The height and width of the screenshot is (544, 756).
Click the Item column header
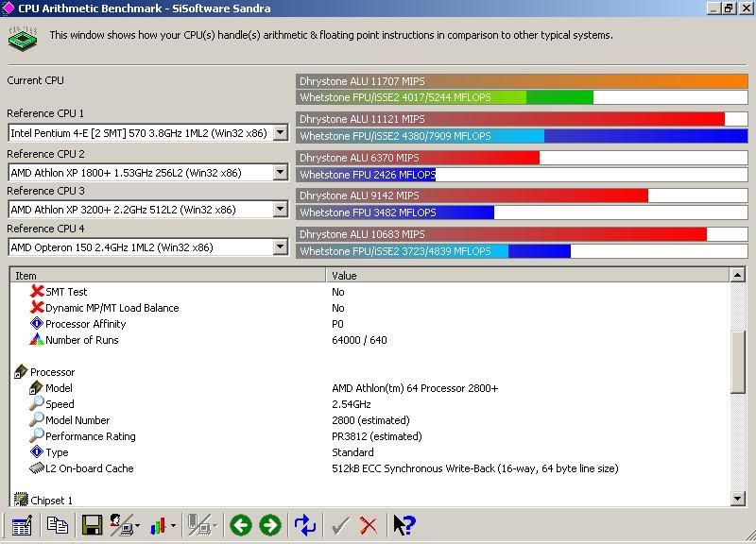(167, 276)
